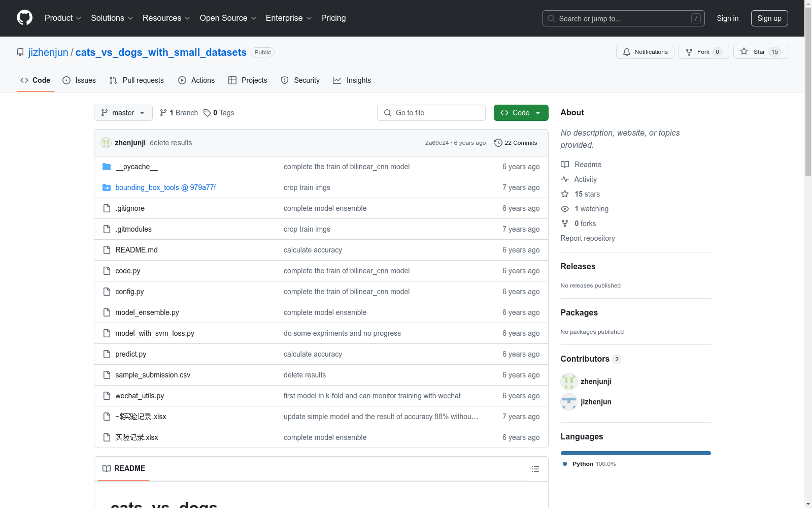This screenshot has height=508, width=812.
Task: Switch to the Pull requests tab
Action: pyautogui.click(x=137, y=80)
